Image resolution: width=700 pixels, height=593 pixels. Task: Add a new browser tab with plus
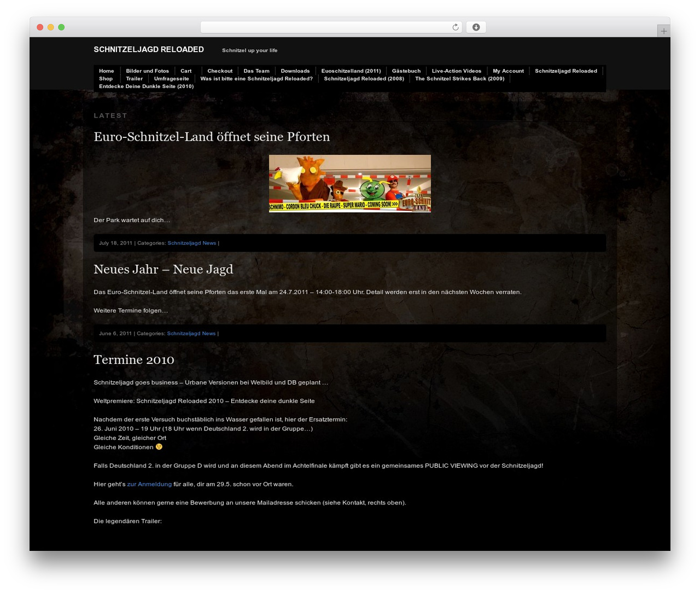(x=663, y=31)
